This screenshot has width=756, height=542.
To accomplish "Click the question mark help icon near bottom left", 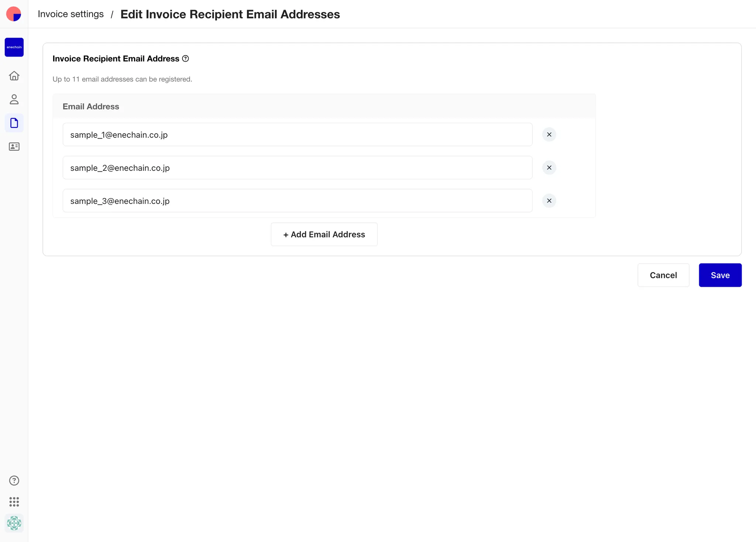I will 14,480.
